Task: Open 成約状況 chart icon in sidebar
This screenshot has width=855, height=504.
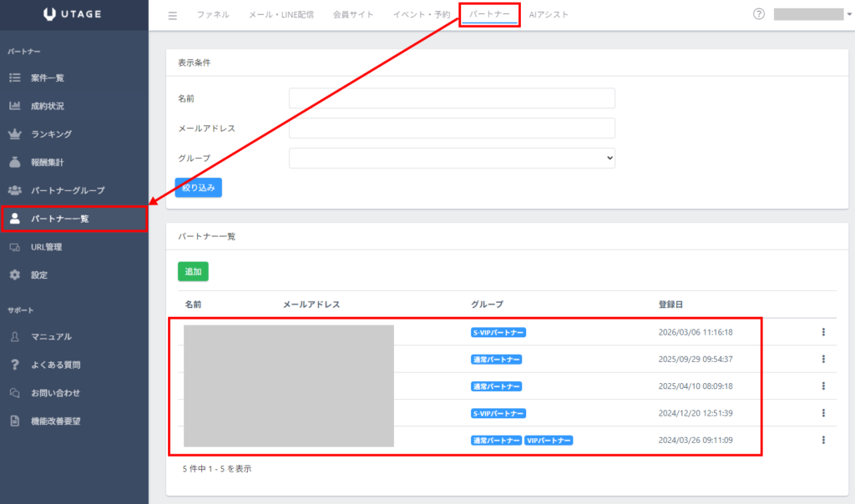Action: pyautogui.click(x=14, y=106)
